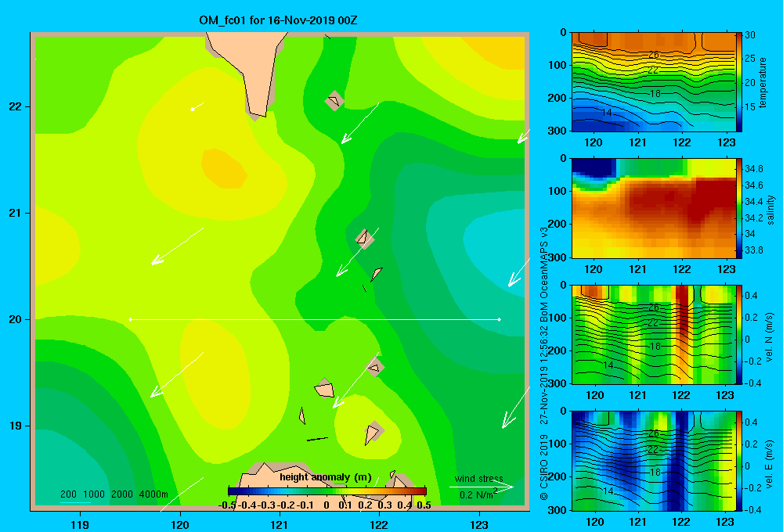Click the '4000m' depth contour legend entry
Screen dimensions: 783x532
click(153, 494)
